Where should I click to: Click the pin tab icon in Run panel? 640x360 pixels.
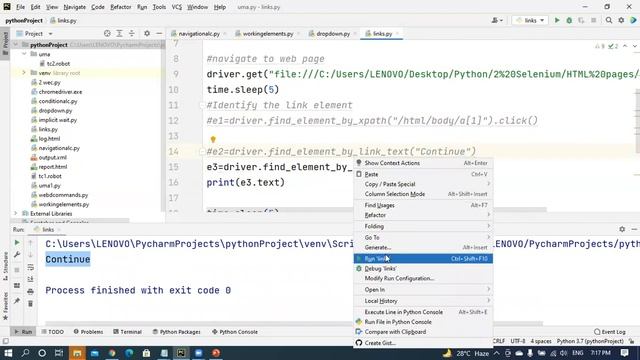pyautogui.click(x=17, y=301)
